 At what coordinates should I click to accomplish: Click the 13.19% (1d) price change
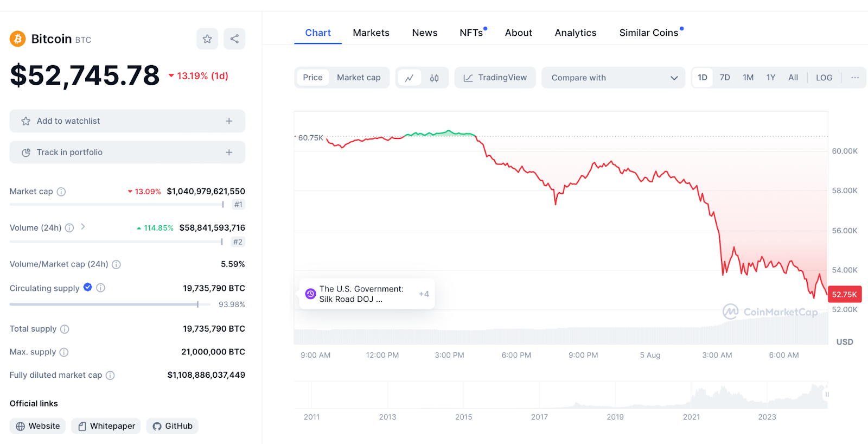[199, 76]
